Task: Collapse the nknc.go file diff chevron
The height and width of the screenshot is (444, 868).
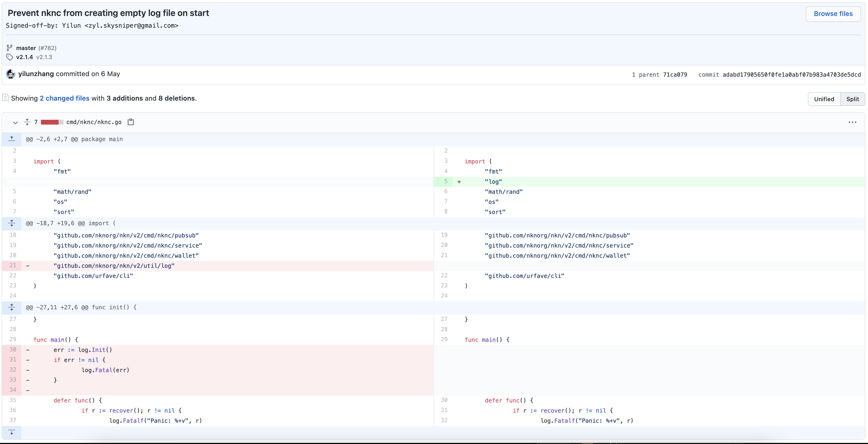Action: tap(15, 122)
